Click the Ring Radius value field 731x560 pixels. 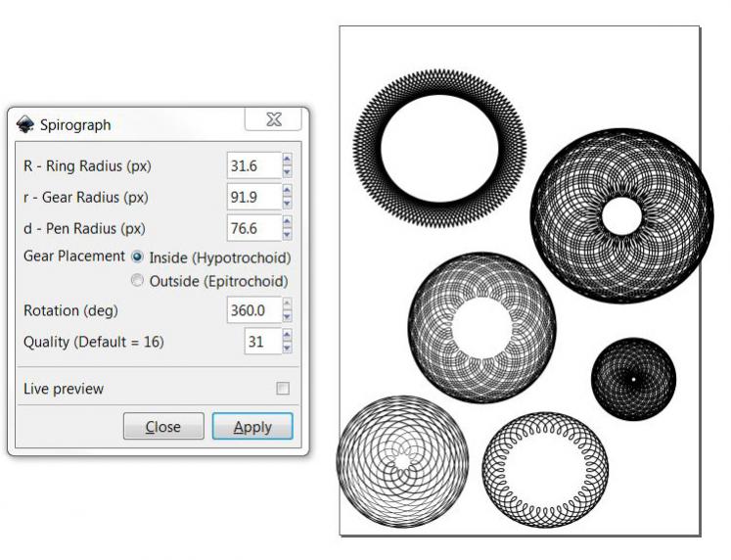coord(252,166)
